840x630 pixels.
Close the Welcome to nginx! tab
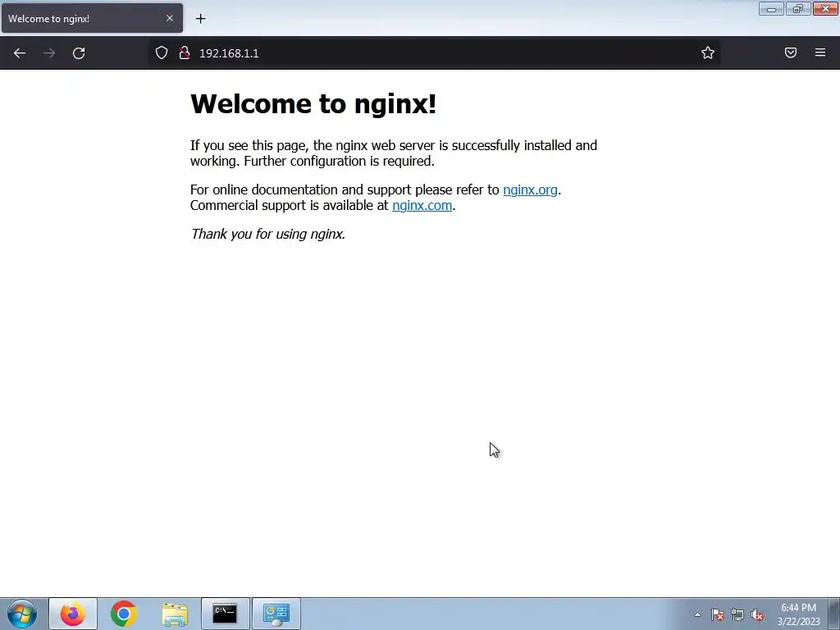point(169,18)
